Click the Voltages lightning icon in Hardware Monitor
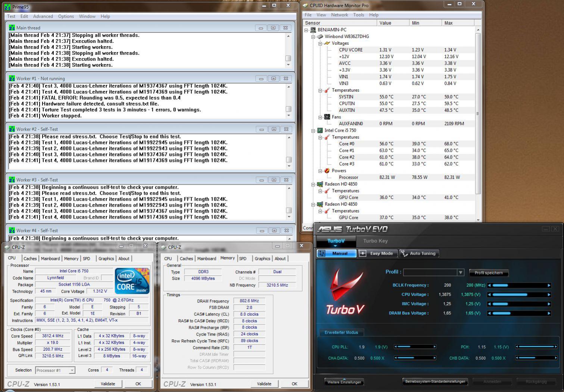This screenshot has width=564, height=392. (327, 43)
